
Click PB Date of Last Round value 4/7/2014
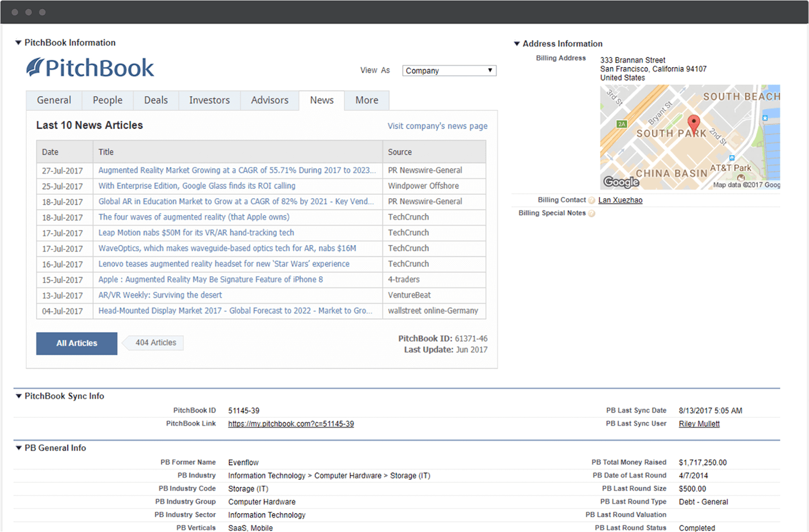(693, 476)
